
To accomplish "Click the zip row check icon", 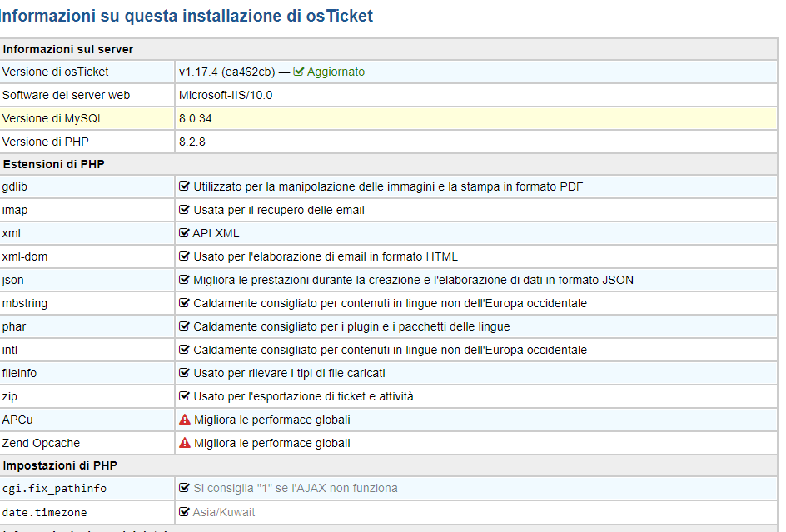I will 185,396.
